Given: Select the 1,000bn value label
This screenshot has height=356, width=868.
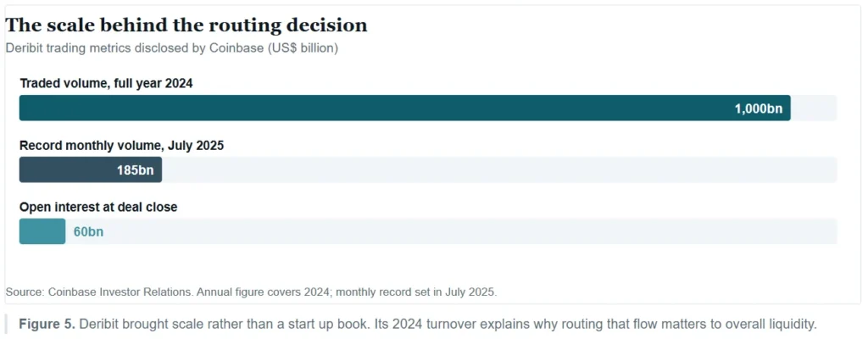Looking at the screenshot, I should pyautogui.click(x=759, y=108).
